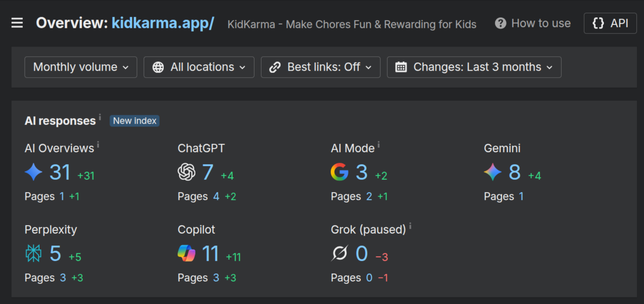
Task: Open the AI Mode count 3
Action: click(362, 172)
